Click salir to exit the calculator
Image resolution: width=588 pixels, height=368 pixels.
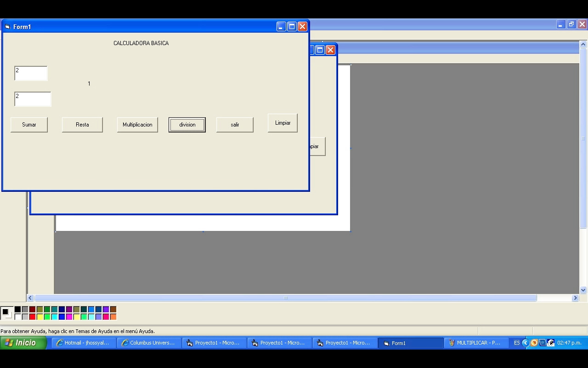click(234, 124)
